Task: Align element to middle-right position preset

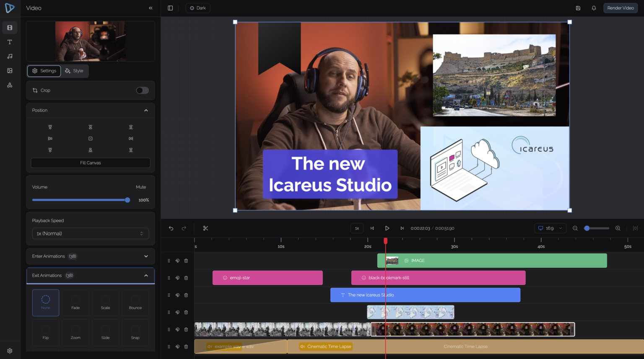Action: coord(131,138)
